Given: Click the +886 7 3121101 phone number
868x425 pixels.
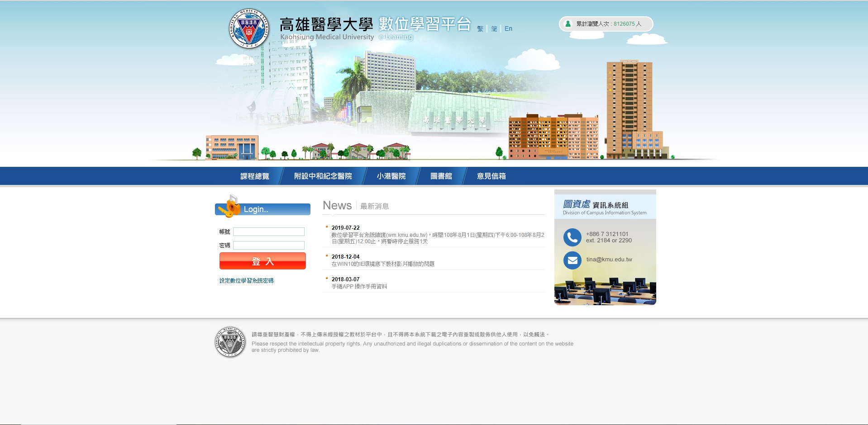Looking at the screenshot, I should 607,234.
